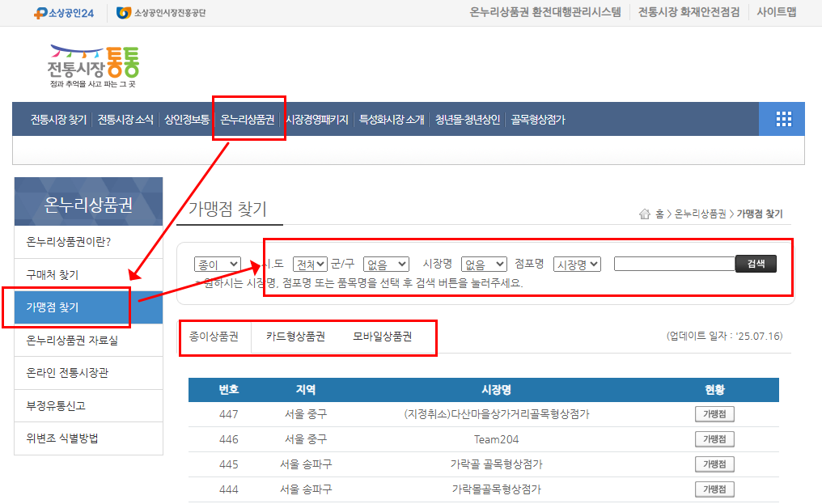Select 구매처 찾기 in sidebar

click(89, 275)
